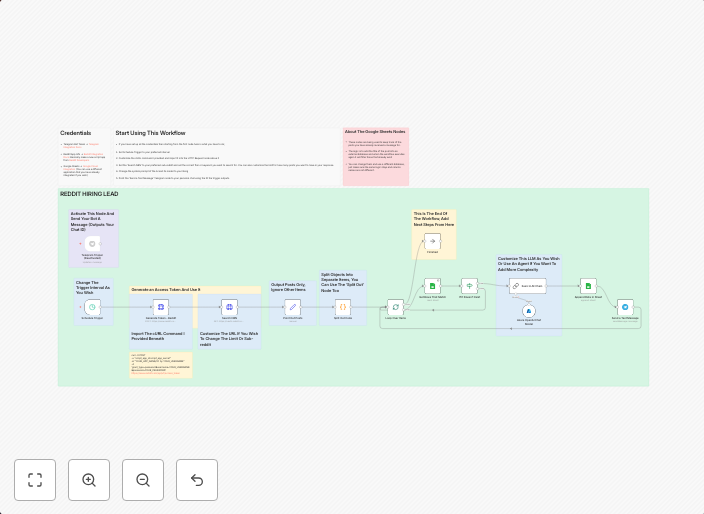Open the Append Row in Sheet node
Image resolution: width=704 pixels, height=514 pixels.
[588, 286]
